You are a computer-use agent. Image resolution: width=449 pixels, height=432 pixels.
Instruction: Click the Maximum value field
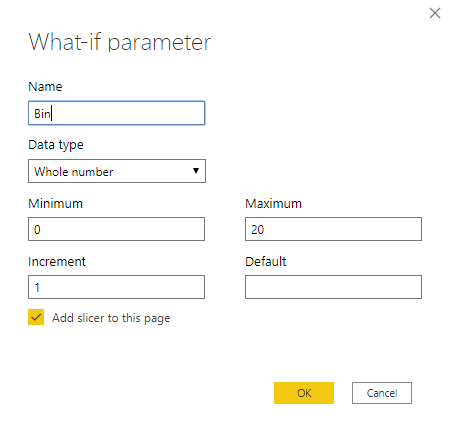pos(333,229)
